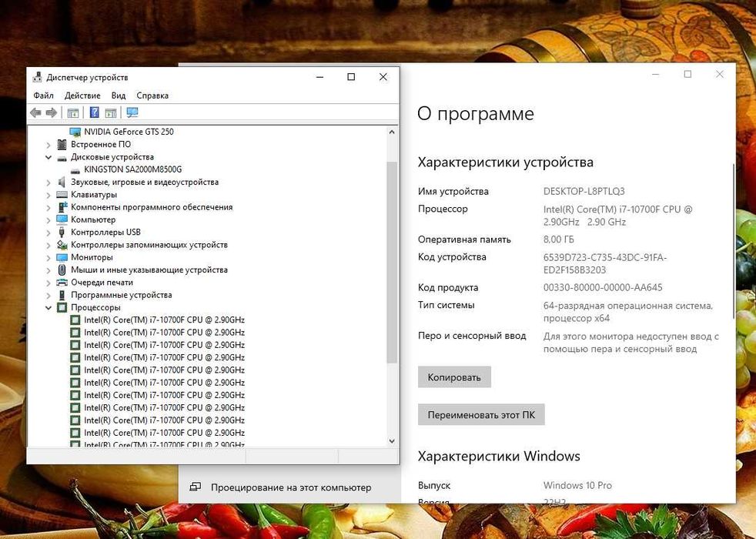The image size is (756, 539).
Task: Click the Мыши и иные указывающие устройства icon
Action: point(62,270)
